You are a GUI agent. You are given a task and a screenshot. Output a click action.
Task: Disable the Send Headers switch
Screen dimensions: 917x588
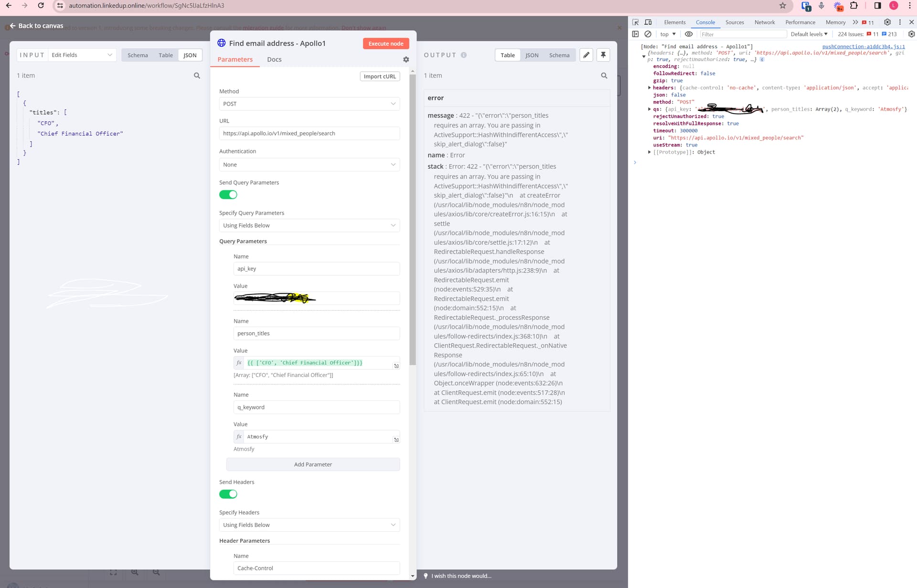tap(228, 494)
